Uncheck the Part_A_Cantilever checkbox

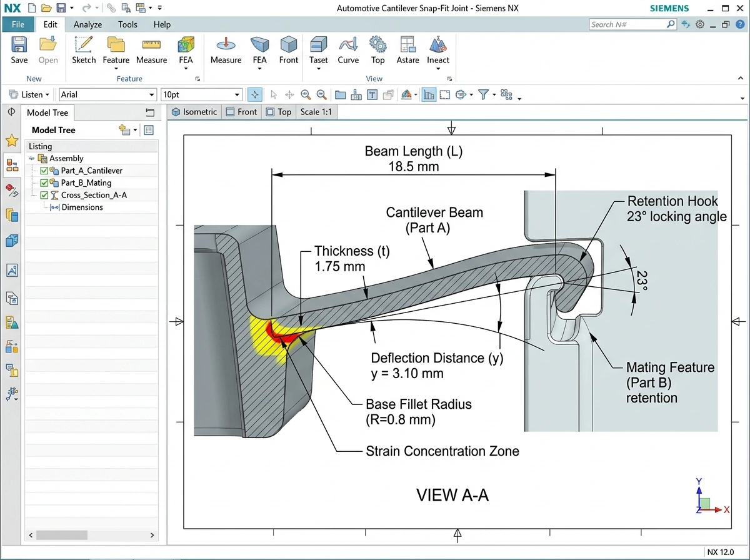(x=44, y=171)
